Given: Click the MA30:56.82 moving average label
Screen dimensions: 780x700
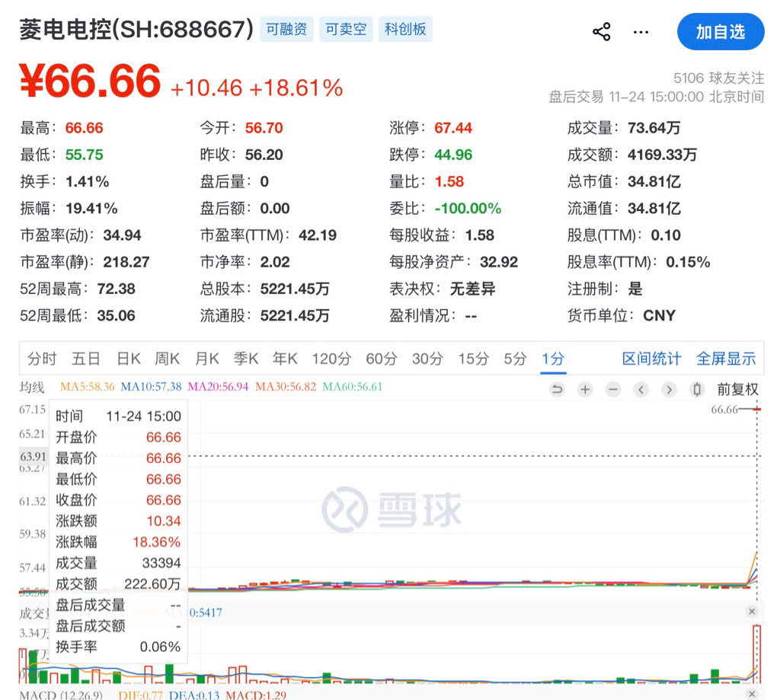Looking at the screenshot, I should point(286,387).
